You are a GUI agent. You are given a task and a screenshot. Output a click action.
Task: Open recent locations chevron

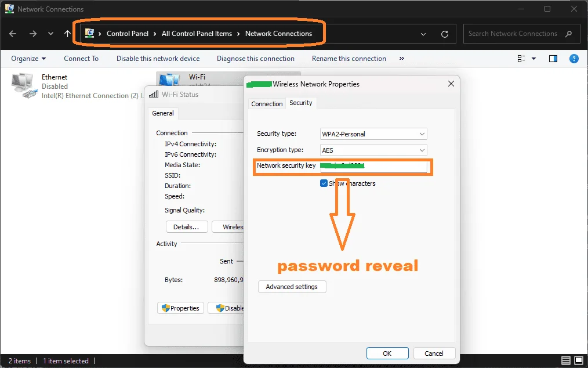click(x=50, y=34)
